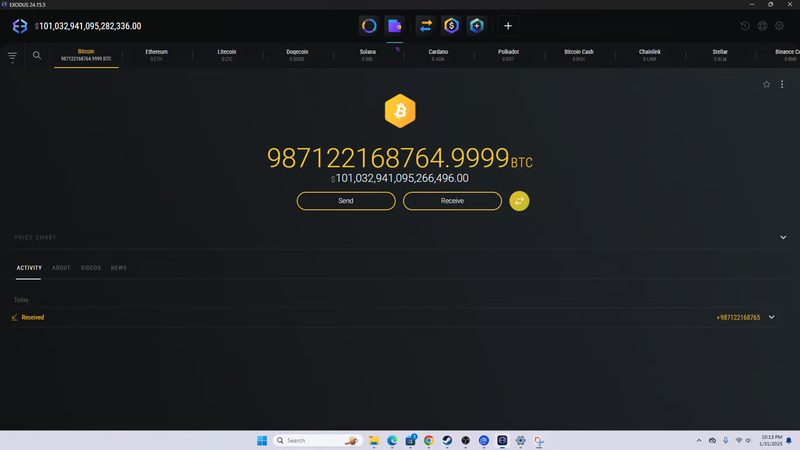Click the Bitcoin hexagon logo
Image resolution: width=800 pixels, height=450 pixels.
point(400,111)
